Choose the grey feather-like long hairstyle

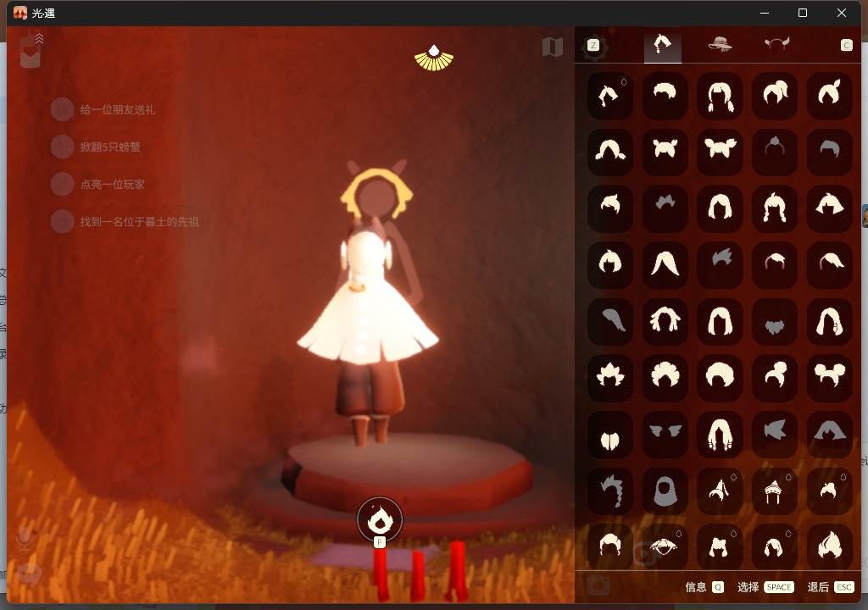tap(610, 322)
